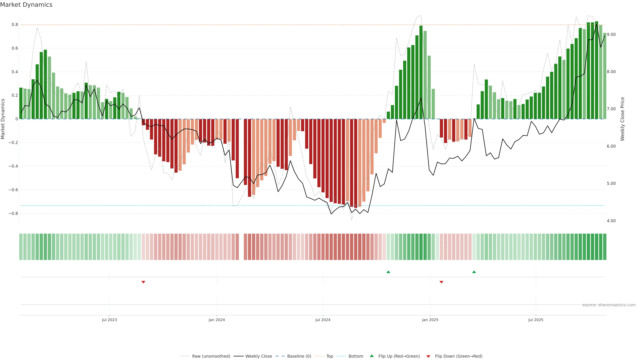Toggle the Weekly Close legend item

click(x=258, y=356)
